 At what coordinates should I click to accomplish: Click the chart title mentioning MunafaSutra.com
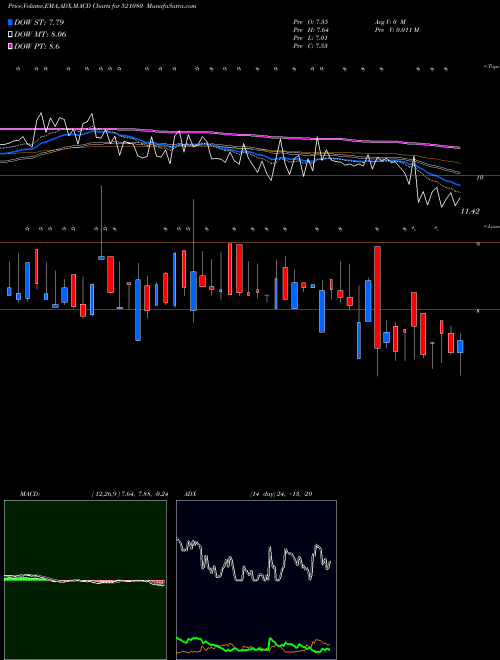pos(102,6)
